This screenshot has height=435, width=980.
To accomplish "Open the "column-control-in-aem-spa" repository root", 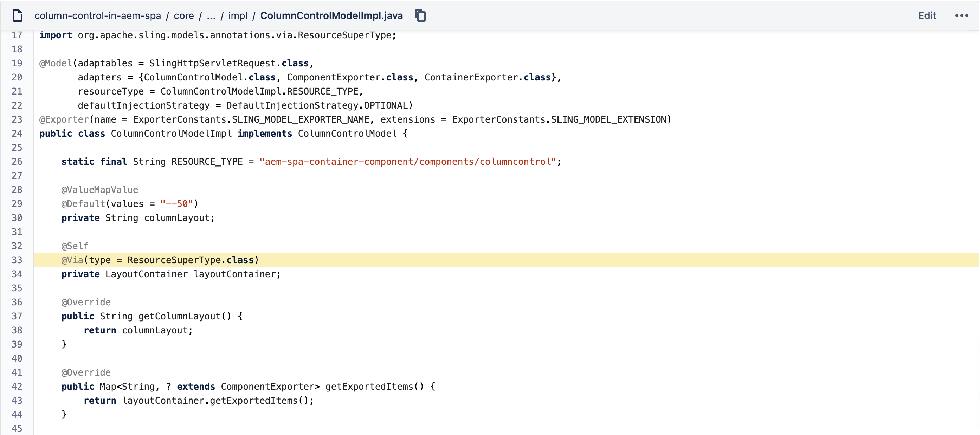I will click(x=98, y=15).
